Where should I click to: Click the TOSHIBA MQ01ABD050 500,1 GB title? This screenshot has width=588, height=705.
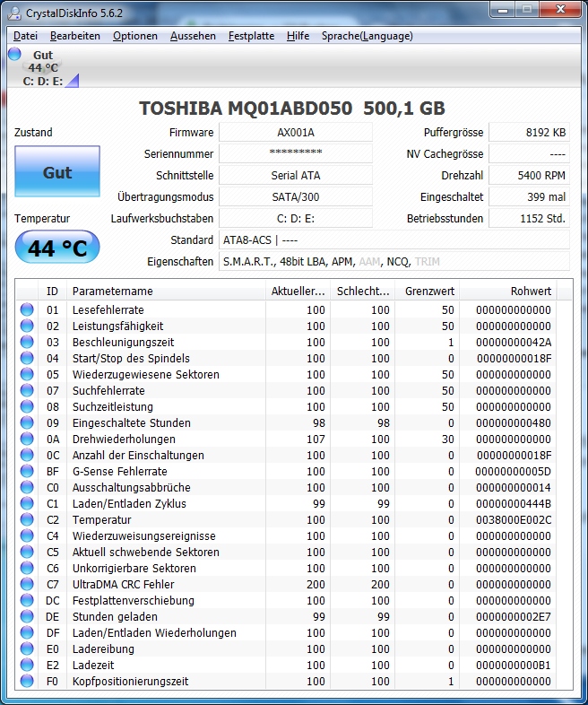(x=292, y=109)
